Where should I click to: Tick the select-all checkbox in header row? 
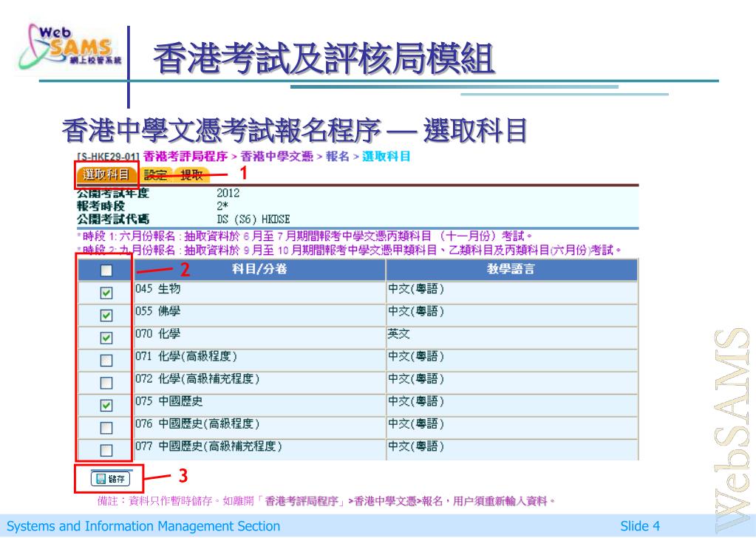[106, 270]
